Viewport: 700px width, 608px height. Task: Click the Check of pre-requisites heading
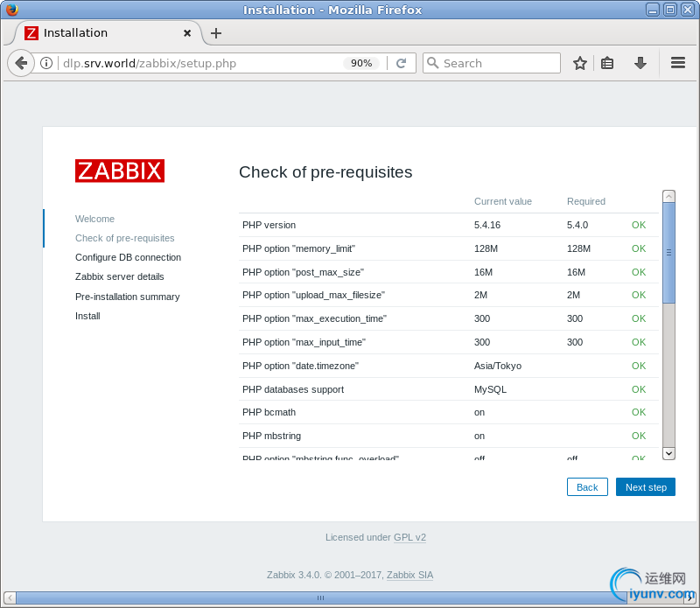click(325, 171)
